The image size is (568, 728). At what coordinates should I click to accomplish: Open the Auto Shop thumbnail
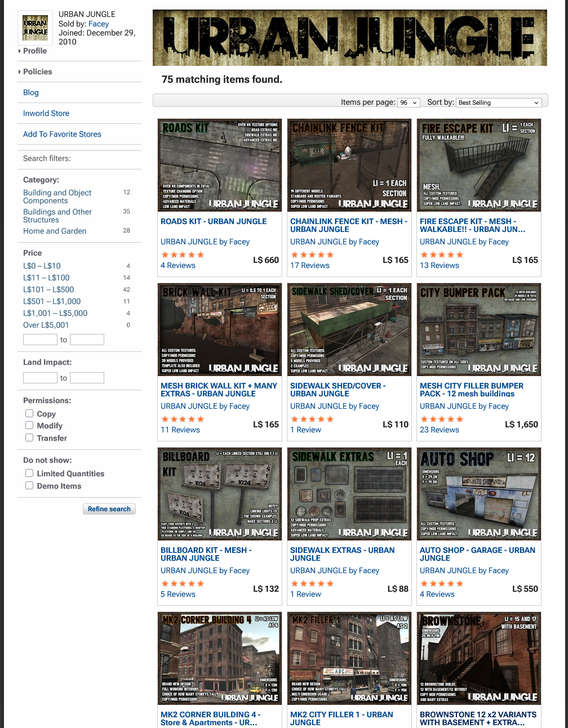479,494
